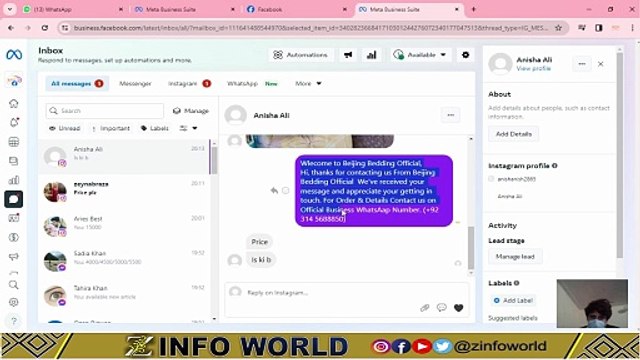The height and width of the screenshot is (360, 640).
Task: Open browser side panel icon
Action: click(598, 28)
